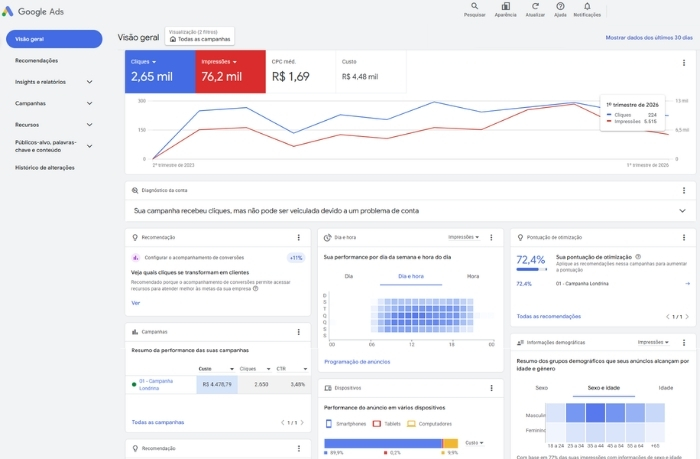Open the Notificações bell icon
Viewport: 700px width, 459px height.
coord(587,6)
